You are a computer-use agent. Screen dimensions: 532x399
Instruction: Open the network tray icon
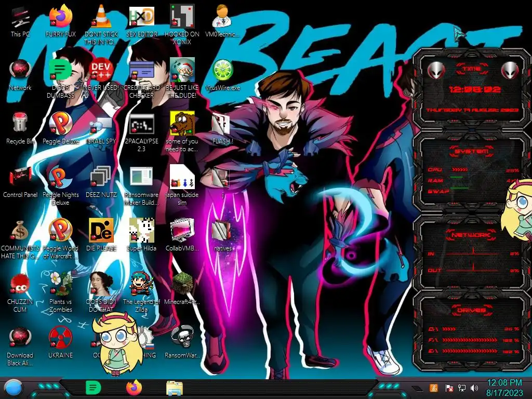pos(462,388)
